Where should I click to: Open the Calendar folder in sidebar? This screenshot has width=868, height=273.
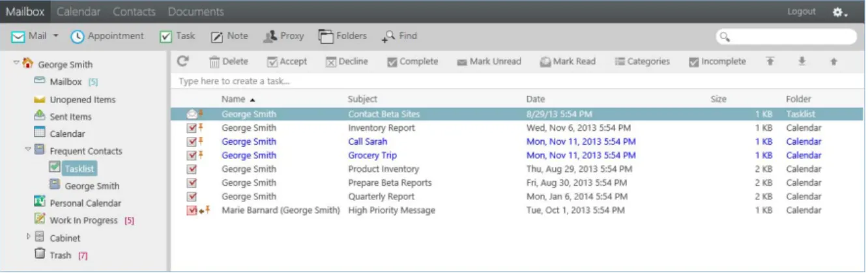(67, 134)
